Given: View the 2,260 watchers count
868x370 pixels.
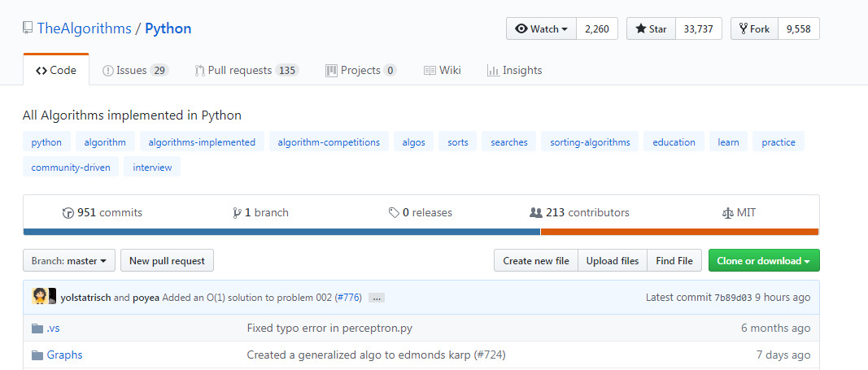Looking at the screenshot, I should tap(597, 28).
